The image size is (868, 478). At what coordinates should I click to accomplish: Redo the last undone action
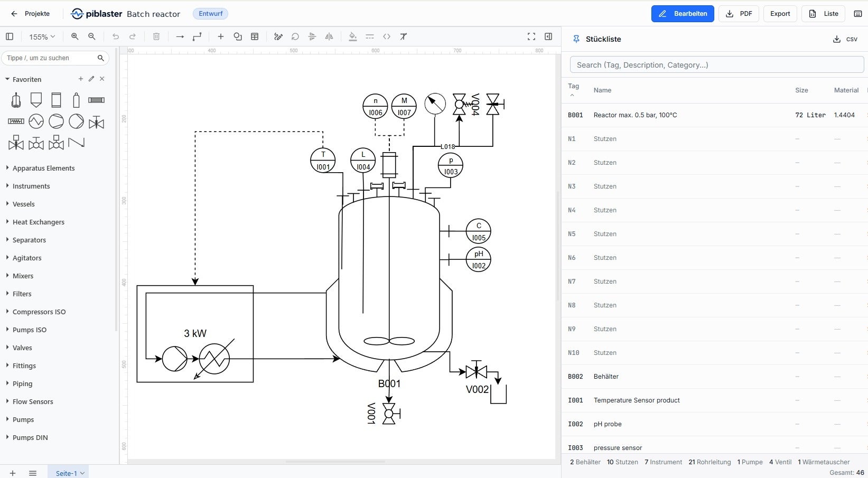click(x=133, y=36)
